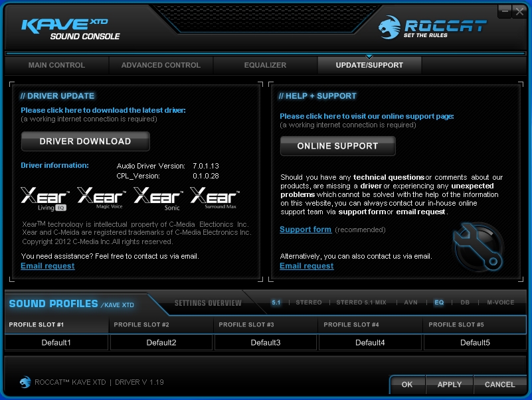The width and height of the screenshot is (532, 400).
Task: Switch to the Main Control tab
Action: tap(56, 65)
